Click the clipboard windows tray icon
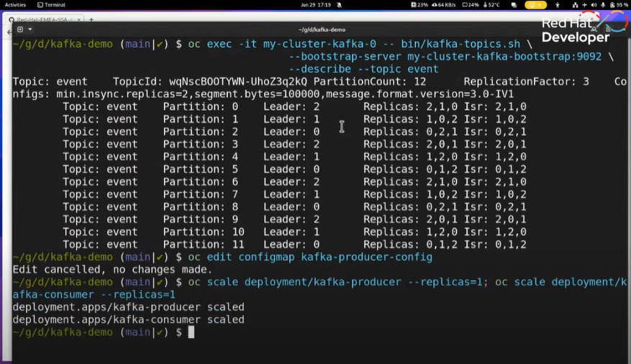 coord(514,5)
